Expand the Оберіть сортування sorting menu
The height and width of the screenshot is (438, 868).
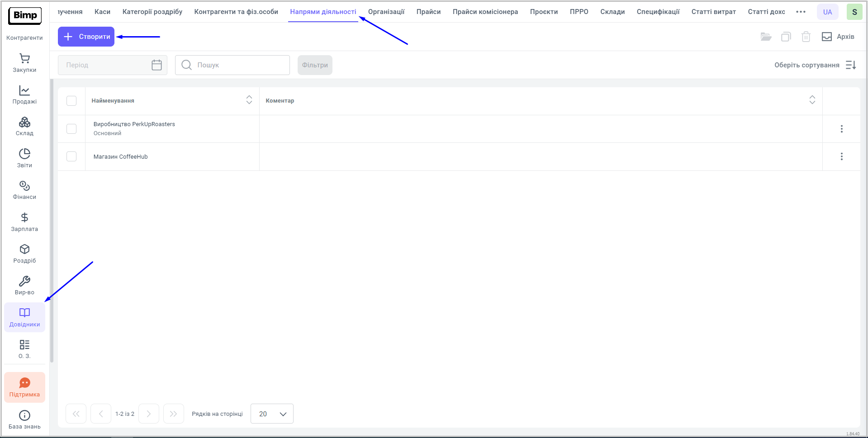tap(815, 65)
